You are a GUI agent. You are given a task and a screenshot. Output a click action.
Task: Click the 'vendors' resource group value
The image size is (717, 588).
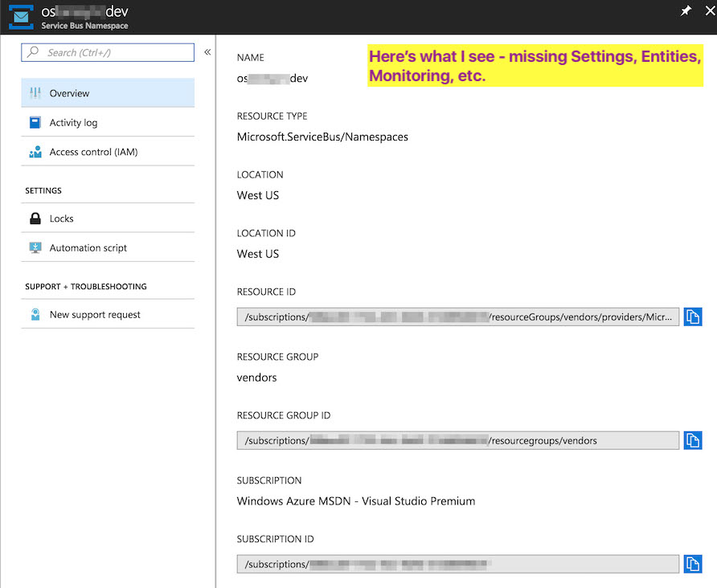pos(256,378)
